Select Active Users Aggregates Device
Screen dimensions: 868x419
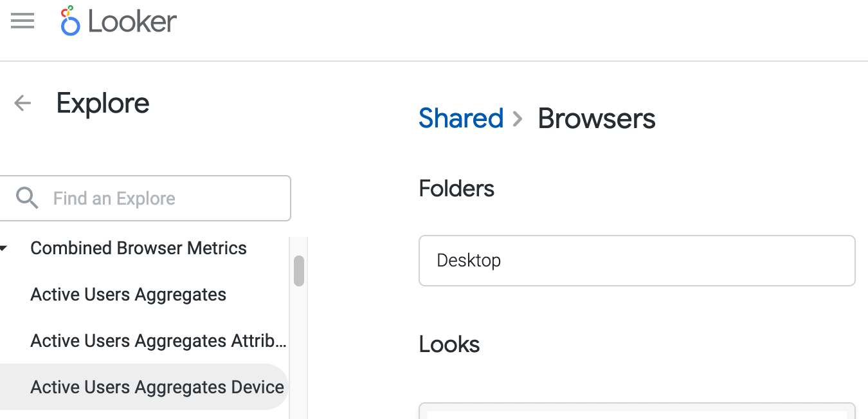(x=157, y=387)
